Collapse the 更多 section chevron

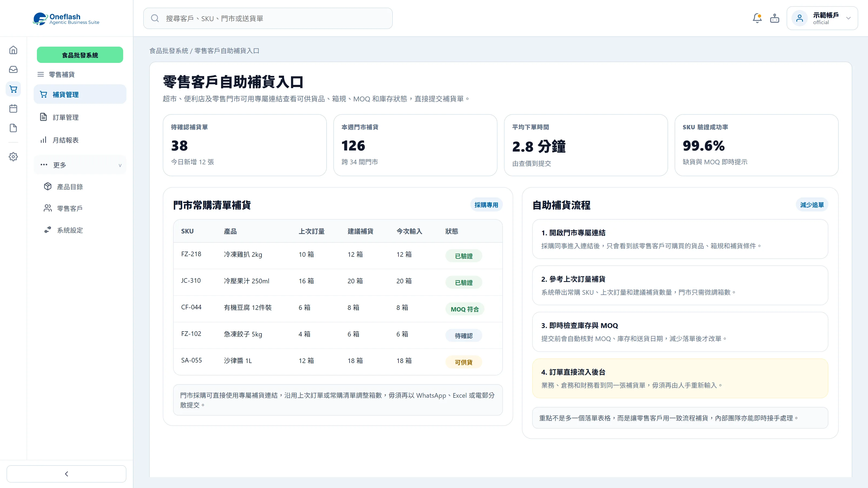point(120,165)
